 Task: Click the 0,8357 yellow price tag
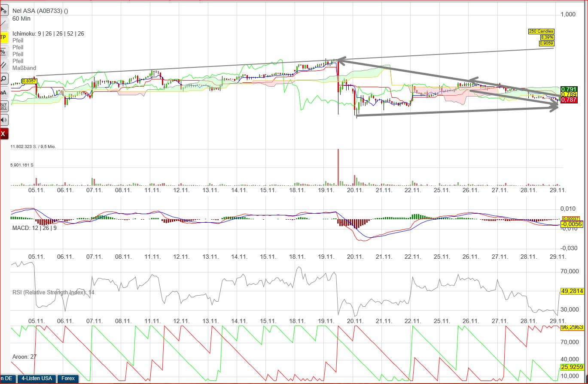click(29, 81)
